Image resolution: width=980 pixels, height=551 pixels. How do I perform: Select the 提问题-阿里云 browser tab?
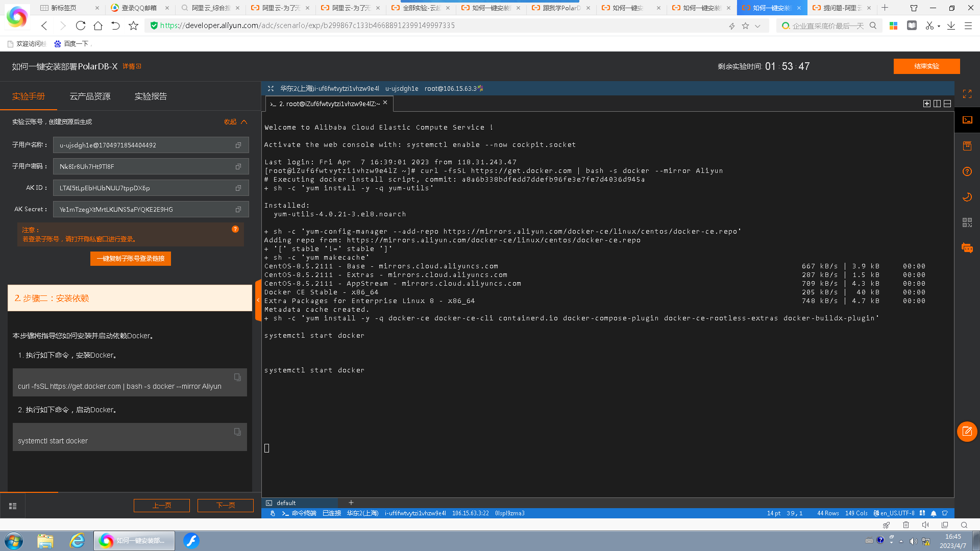[843, 8]
